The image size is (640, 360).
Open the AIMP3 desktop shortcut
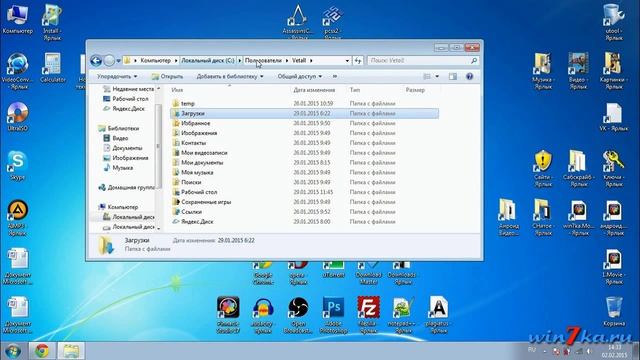pos(18,218)
